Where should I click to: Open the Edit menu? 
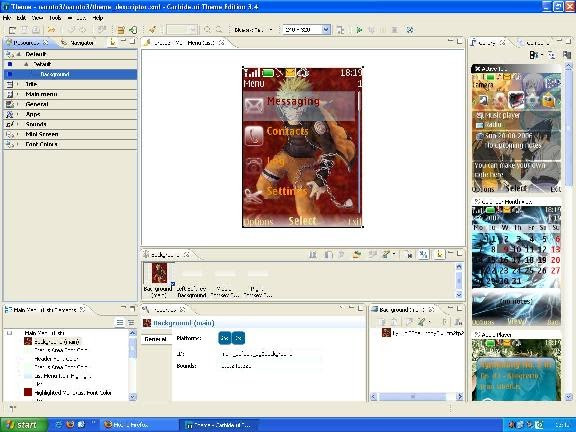21,18
